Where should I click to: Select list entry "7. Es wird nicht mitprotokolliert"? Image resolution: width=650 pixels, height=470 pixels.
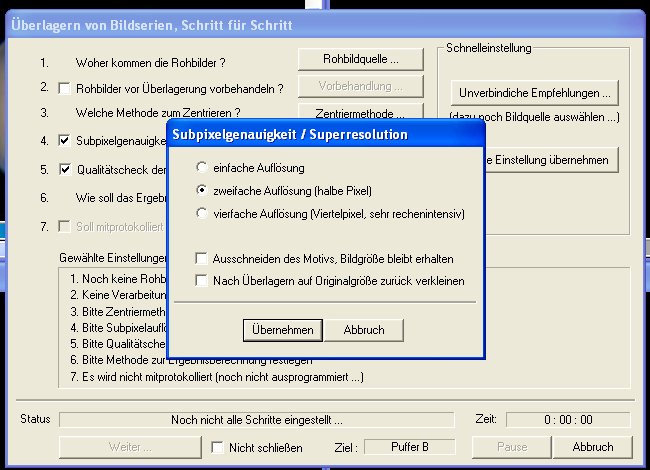pos(216,377)
